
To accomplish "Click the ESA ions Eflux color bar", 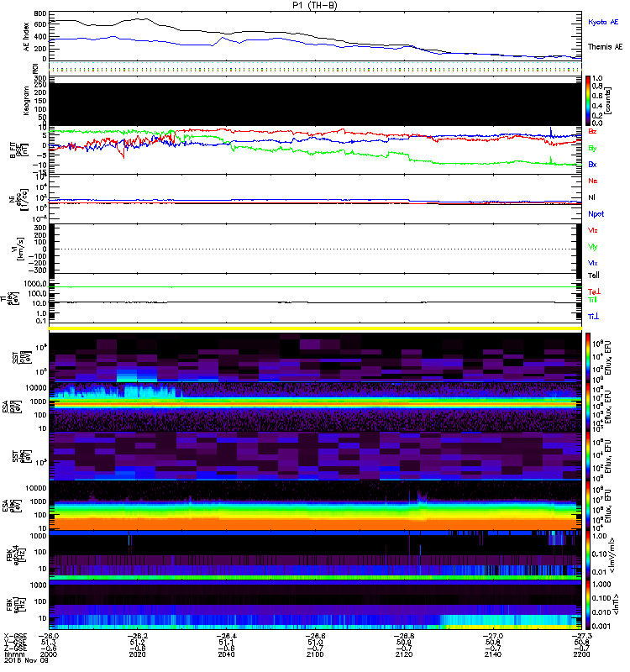I will pos(588,407).
